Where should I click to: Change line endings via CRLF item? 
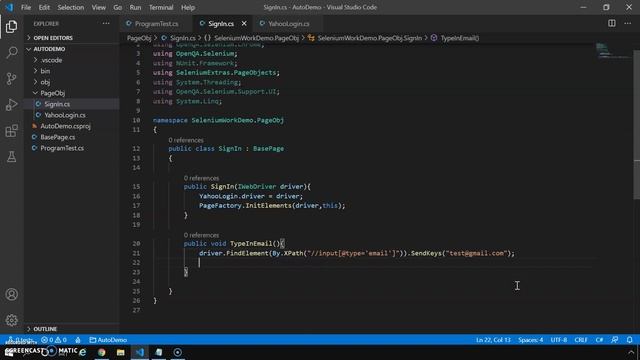click(x=581, y=340)
